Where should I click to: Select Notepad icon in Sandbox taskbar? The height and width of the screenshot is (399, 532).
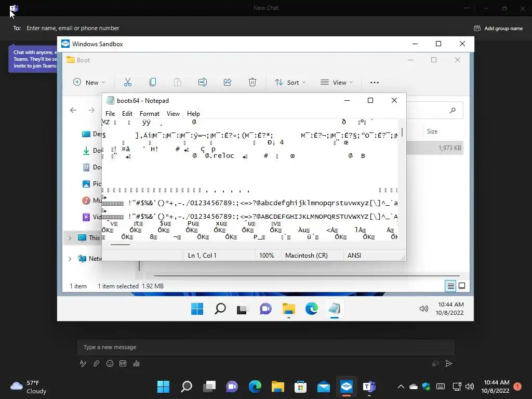coord(334,309)
